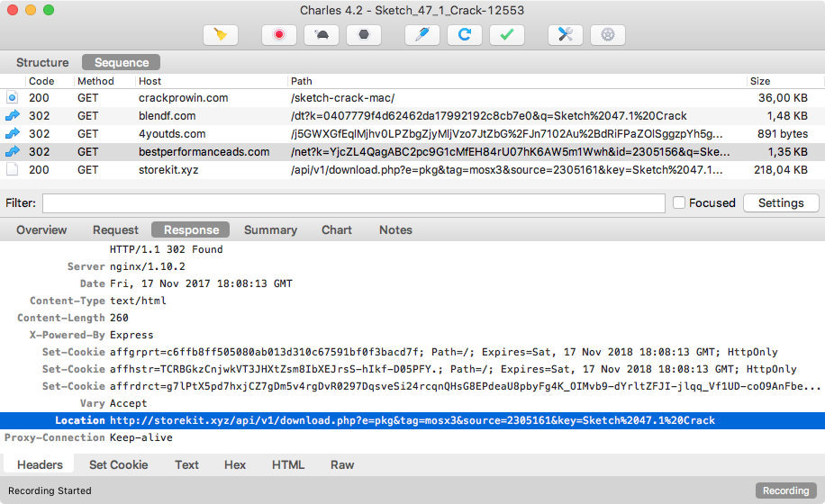Open the Request tab
The image size is (825, 504).
[x=115, y=230]
